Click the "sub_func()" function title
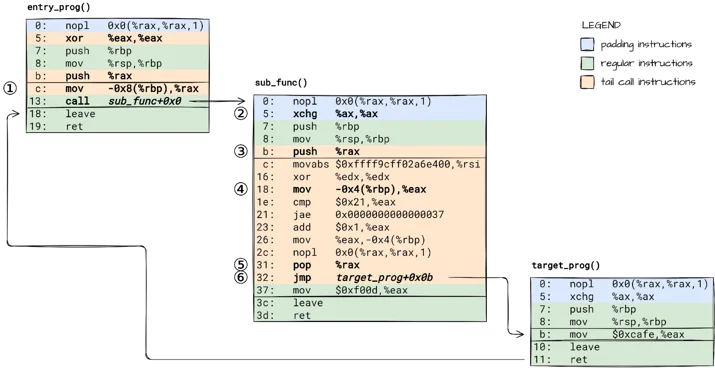Image resolution: width=715 pixels, height=368 pixels. pyautogui.click(x=281, y=83)
